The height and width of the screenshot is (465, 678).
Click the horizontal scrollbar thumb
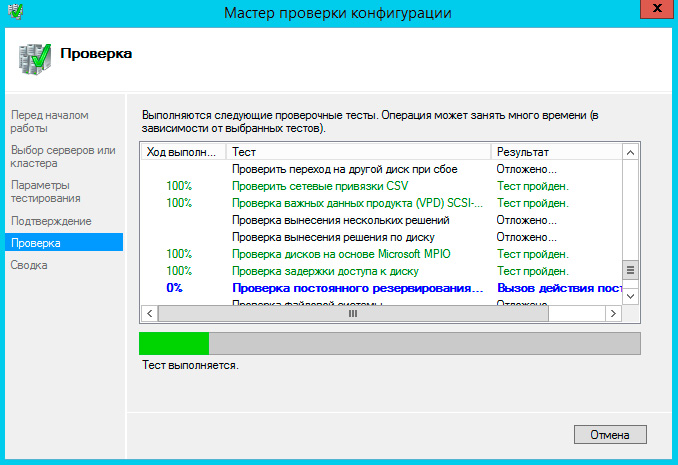coord(353,314)
